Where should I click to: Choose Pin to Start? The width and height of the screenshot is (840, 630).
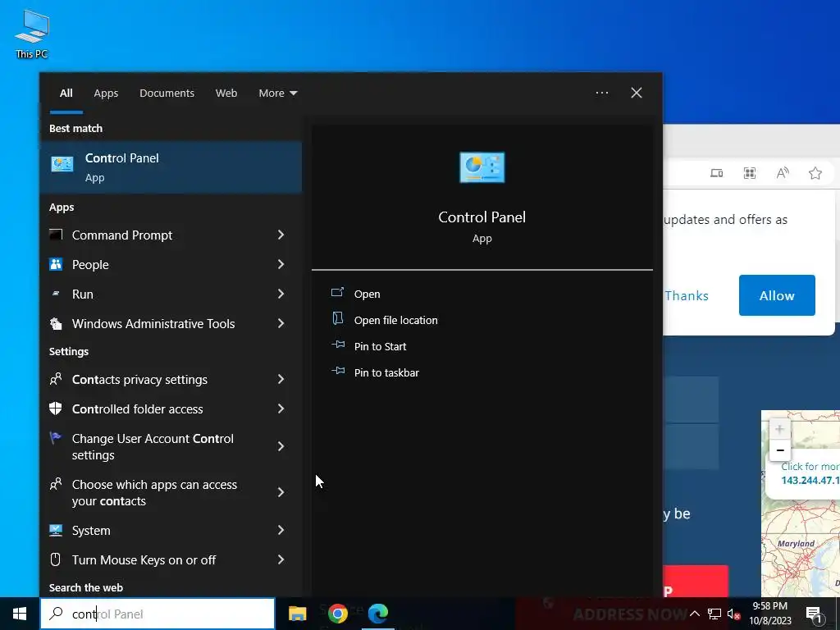coord(380,346)
